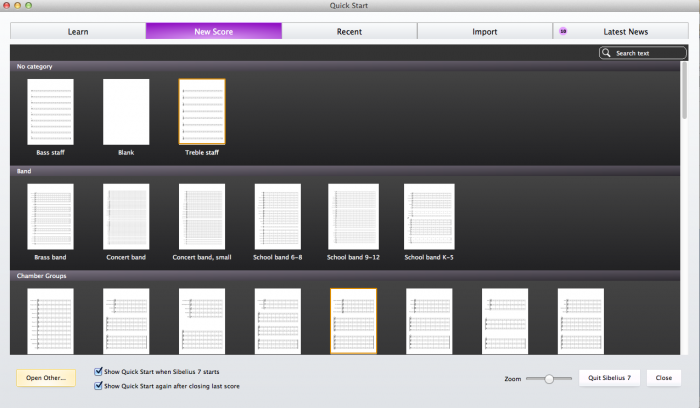Select the School band K-5 template
This screenshot has width=700, height=408.
click(x=429, y=216)
